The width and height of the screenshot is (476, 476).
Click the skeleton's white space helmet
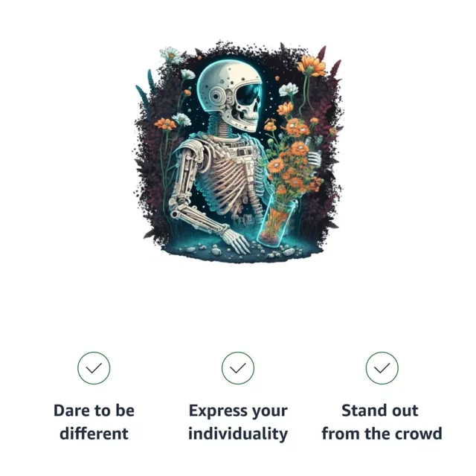tap(226, 79)
